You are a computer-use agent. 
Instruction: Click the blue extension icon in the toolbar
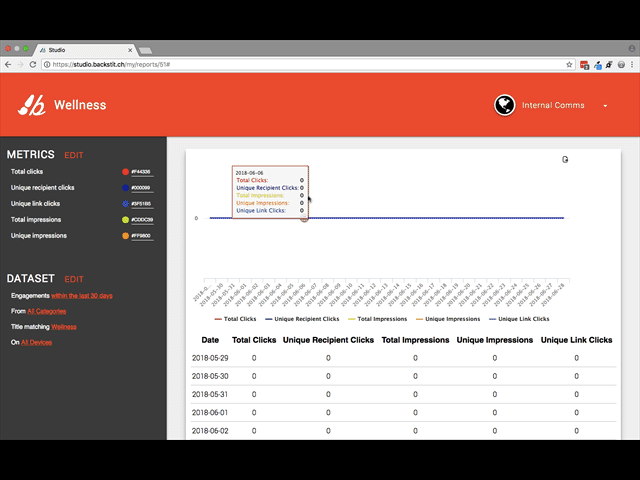(598, 65)
